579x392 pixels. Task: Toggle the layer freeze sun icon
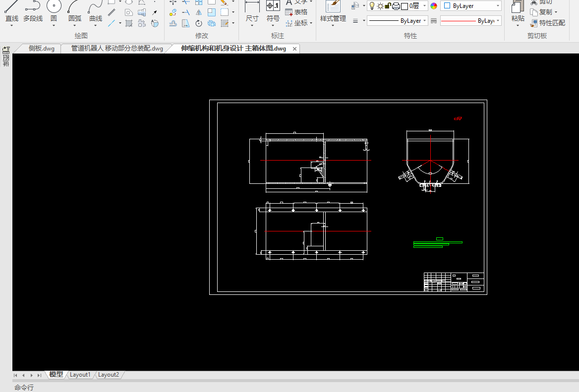tap(380, 6)
